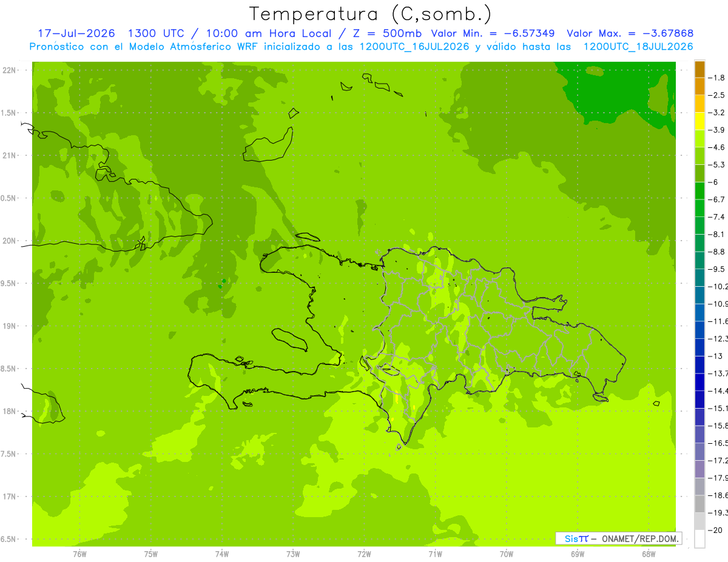728x562 pixels.
Task: Pick the yellow swatch between -3.2 and -3.9
Action: pos(699,121)
